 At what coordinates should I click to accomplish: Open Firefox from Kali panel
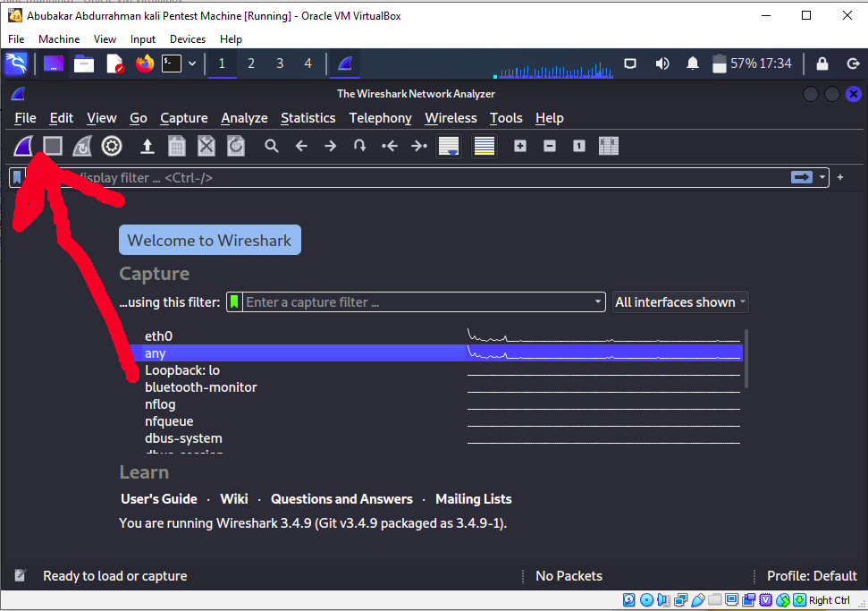tap(145, 64)
